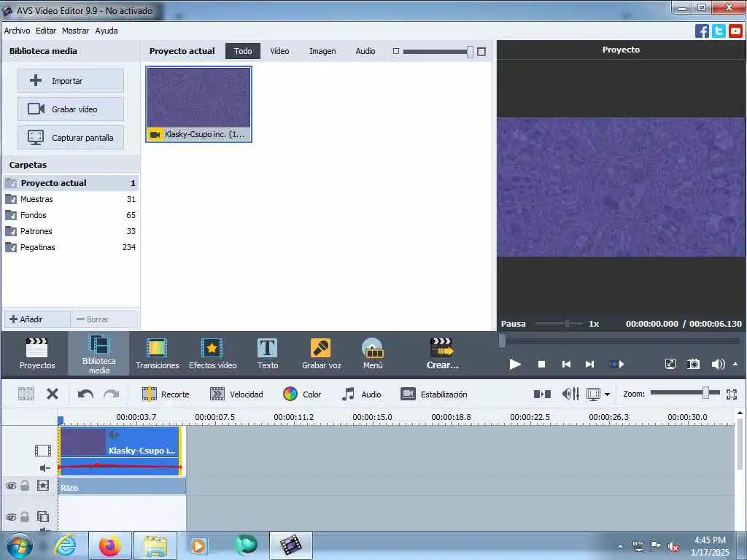747x560 pixels.
Task: Toggle visibility of the Rizo effects track
Action: click(11, 486)
